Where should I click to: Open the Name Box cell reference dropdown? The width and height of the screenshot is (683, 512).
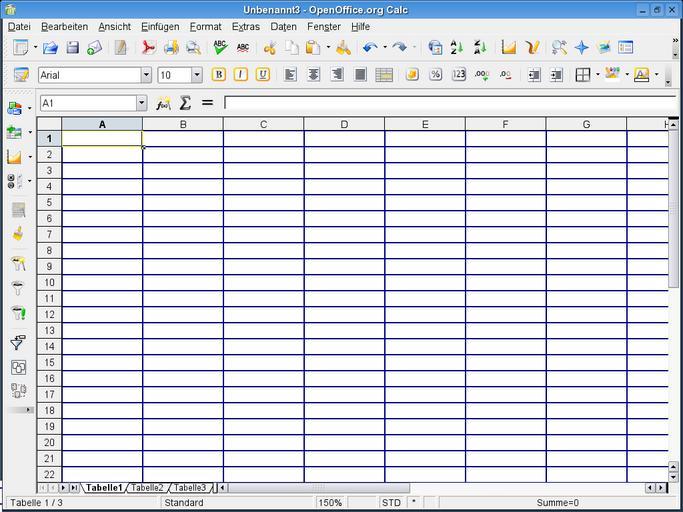coord(141,103)
